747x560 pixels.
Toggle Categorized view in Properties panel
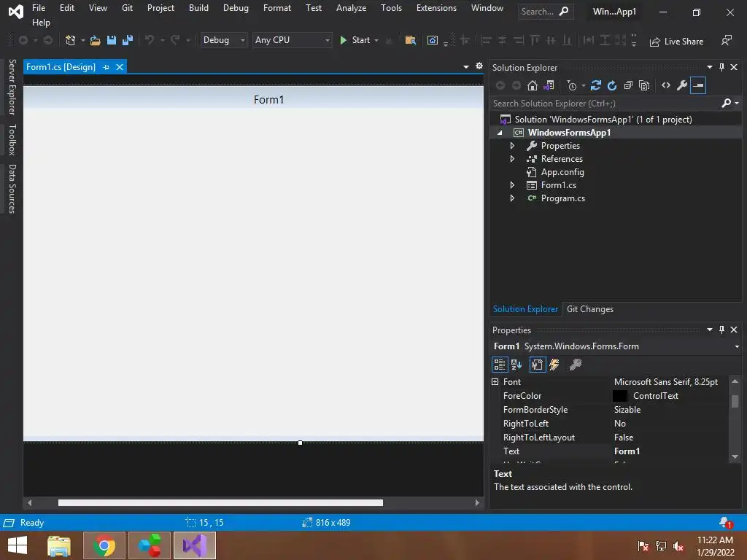coord(500,365)
